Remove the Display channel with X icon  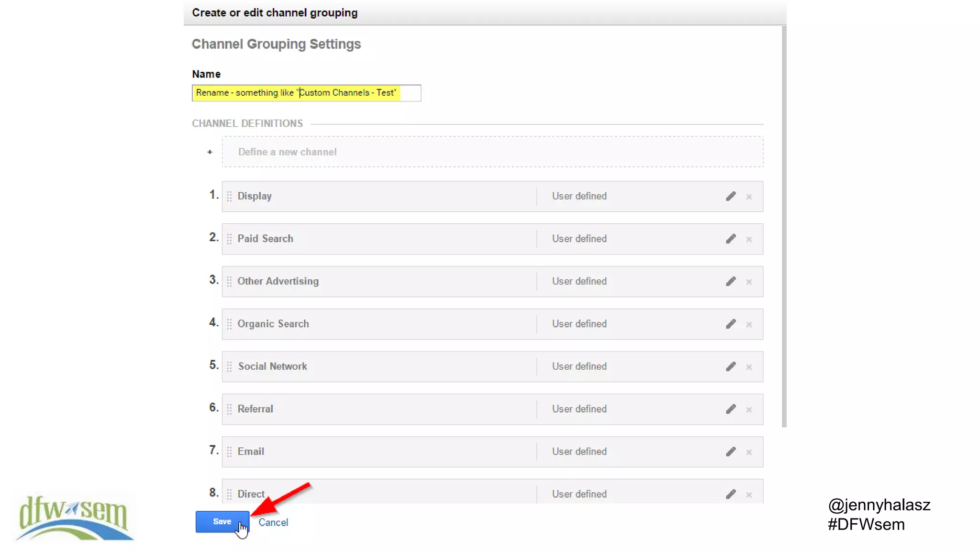click(749, 197)
